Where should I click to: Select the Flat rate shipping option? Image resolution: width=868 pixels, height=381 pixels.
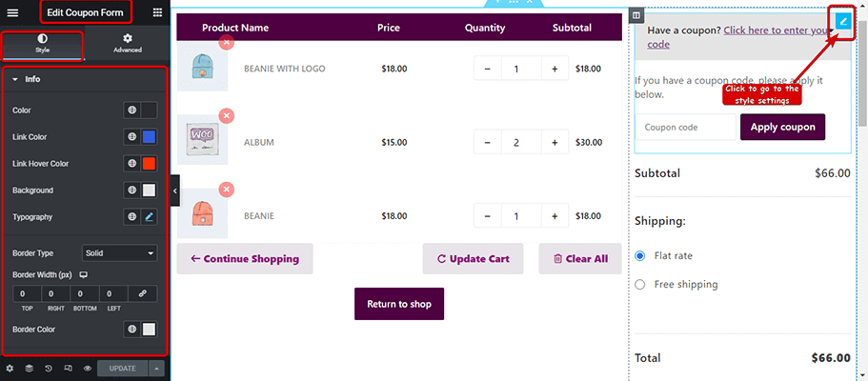click(x=640, y=256)
